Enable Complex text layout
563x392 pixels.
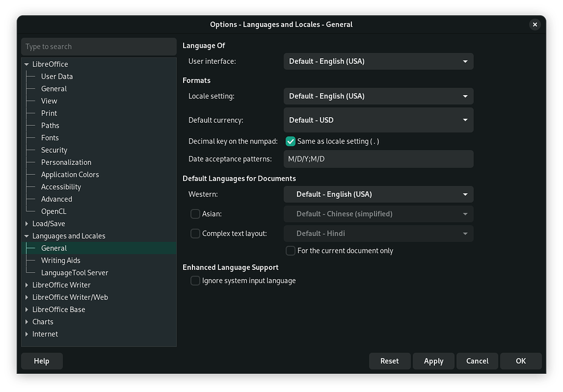(x=195, y=233)
